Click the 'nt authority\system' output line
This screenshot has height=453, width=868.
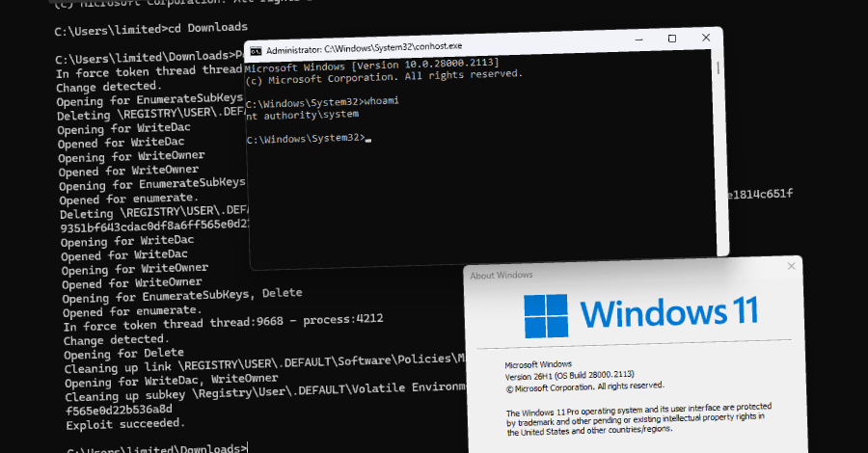click(x=302, y=115)
